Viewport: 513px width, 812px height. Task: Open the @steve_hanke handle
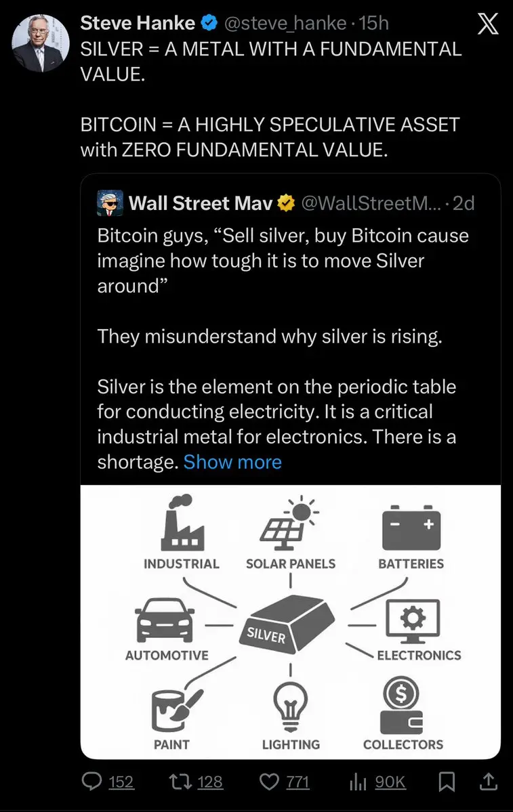click(x=285, y=24)
